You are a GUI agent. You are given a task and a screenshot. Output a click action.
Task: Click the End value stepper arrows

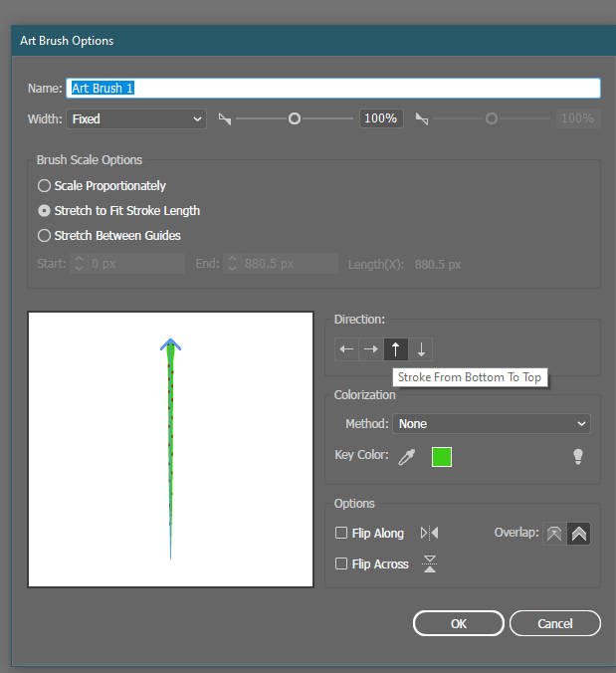(x=232, y=263)
